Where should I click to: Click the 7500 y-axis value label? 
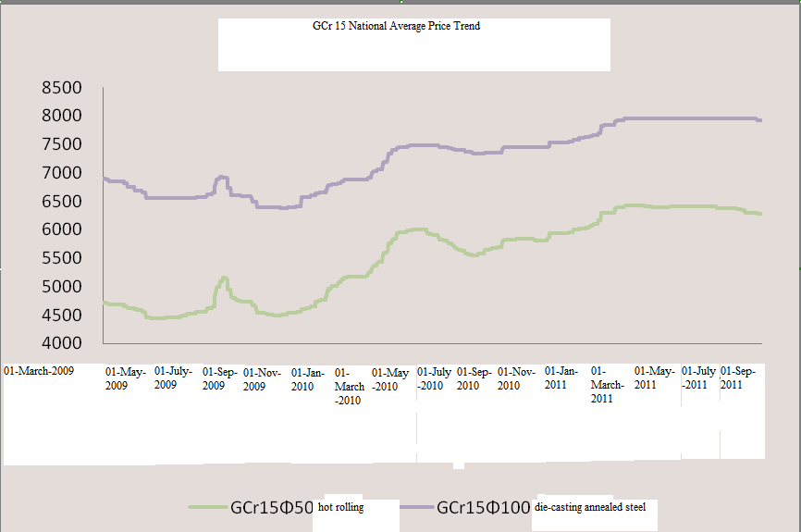(x=61, y=144)
